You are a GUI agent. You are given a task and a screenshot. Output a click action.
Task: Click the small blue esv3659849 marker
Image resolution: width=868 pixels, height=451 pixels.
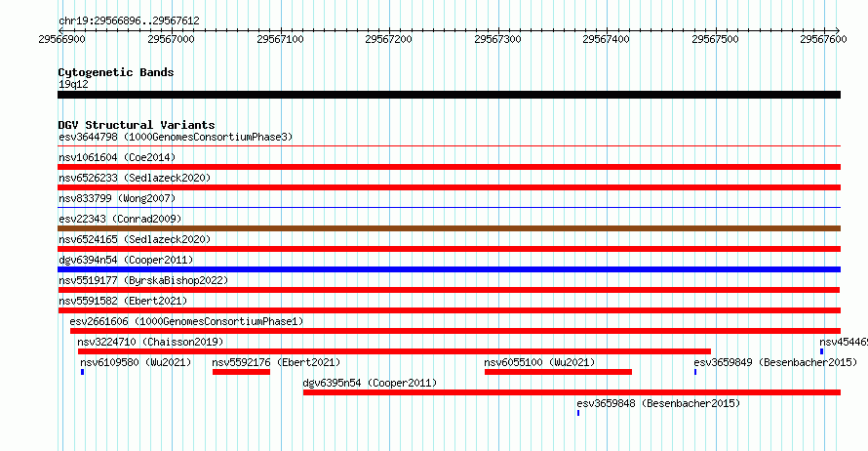tap(695, 372)
